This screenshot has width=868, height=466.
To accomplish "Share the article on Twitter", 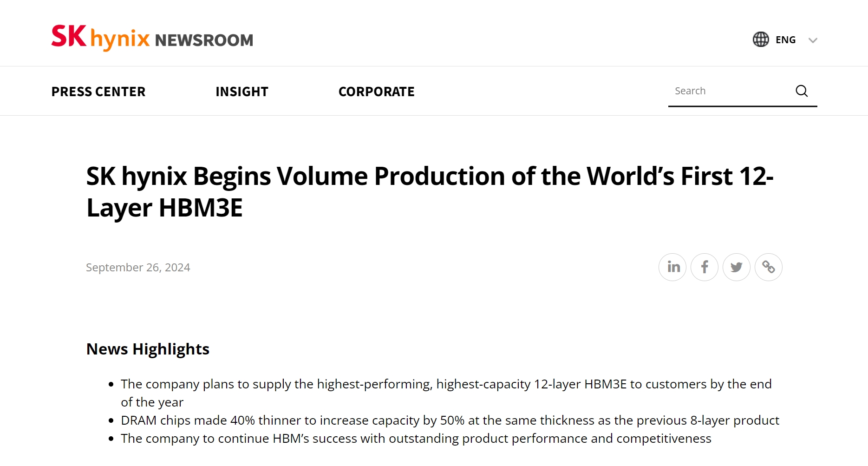I will (x=737, y=267).
